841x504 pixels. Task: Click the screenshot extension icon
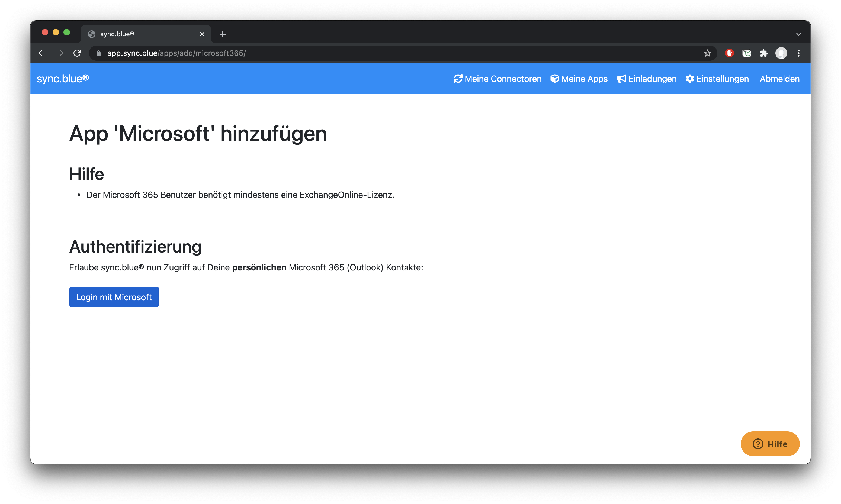tap(747, 53)
